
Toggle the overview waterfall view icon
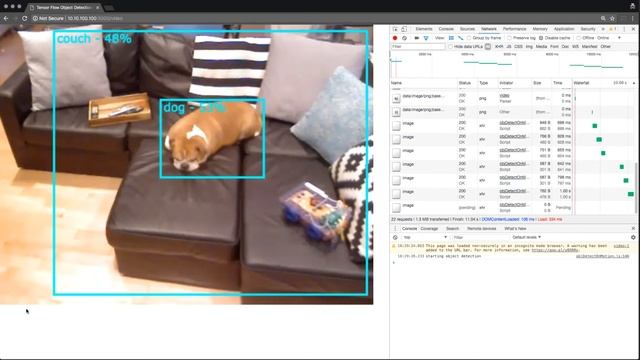(x=460, y=38)
